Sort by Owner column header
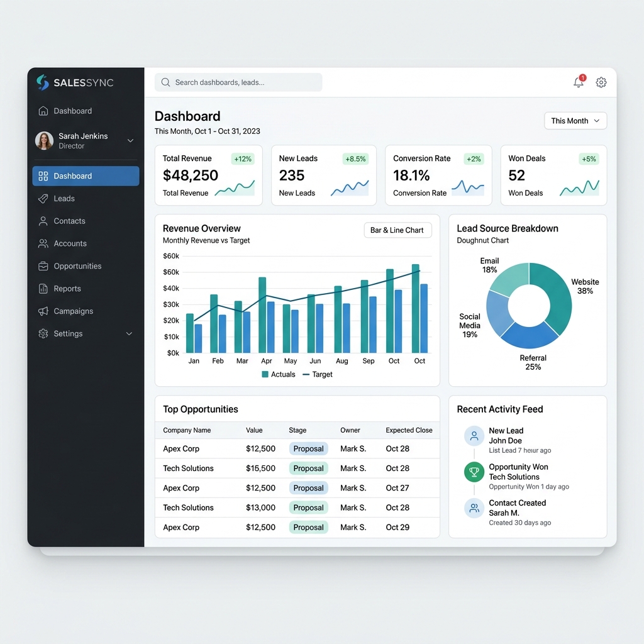This screenshot has width=644, height=644. pos(350,430)
